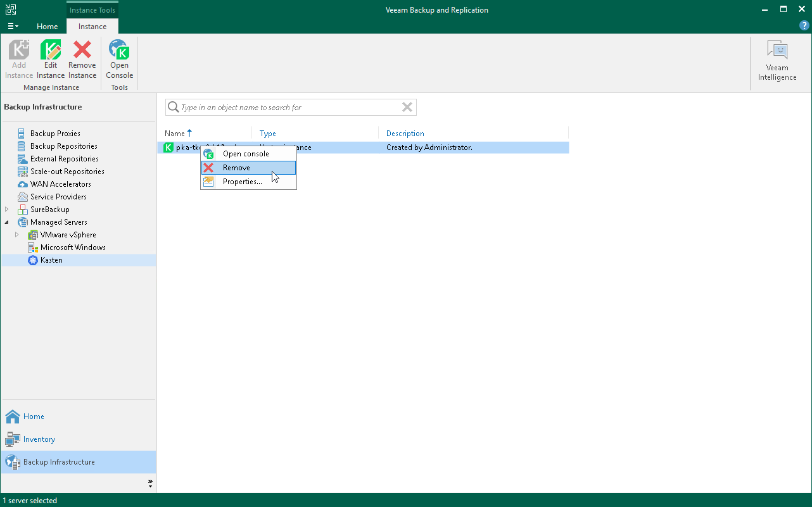This screenshot has height=507, width=812.
Task: Choose Remove from context menu
Action: tap(248, 168)
